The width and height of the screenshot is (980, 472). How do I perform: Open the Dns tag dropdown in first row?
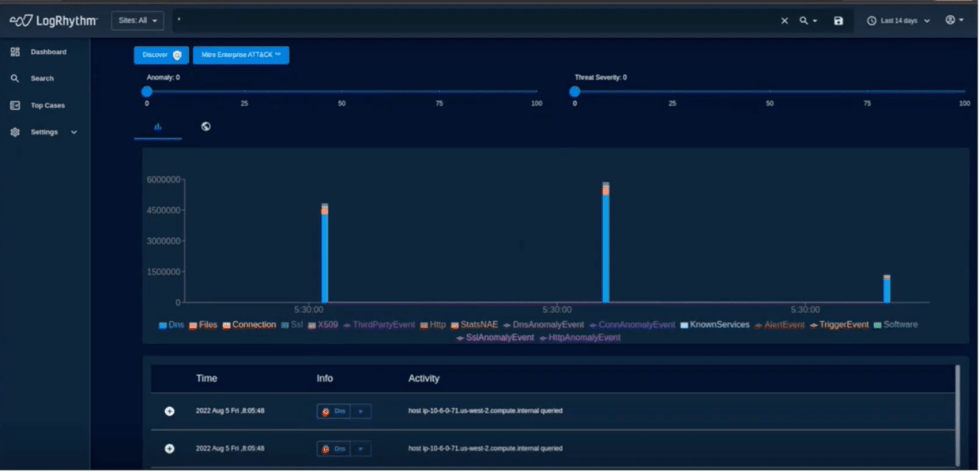[x=360, y=411]
